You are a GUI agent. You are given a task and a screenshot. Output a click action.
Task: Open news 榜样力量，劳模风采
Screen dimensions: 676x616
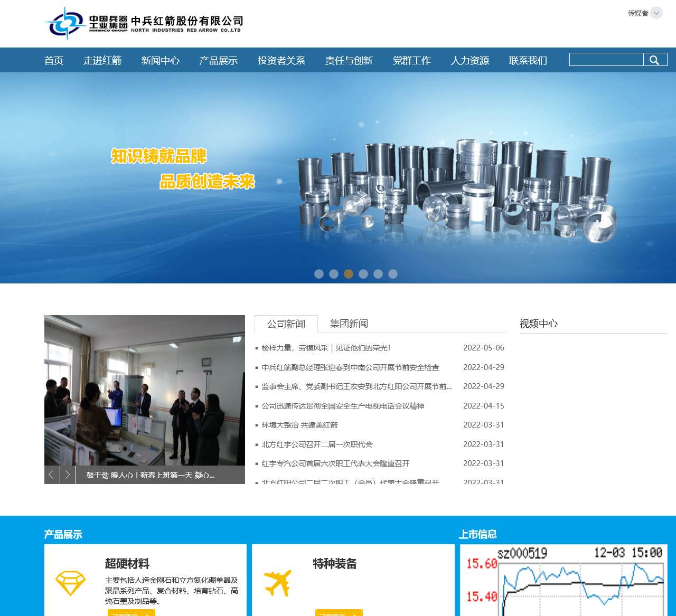[x=326, y=348]
